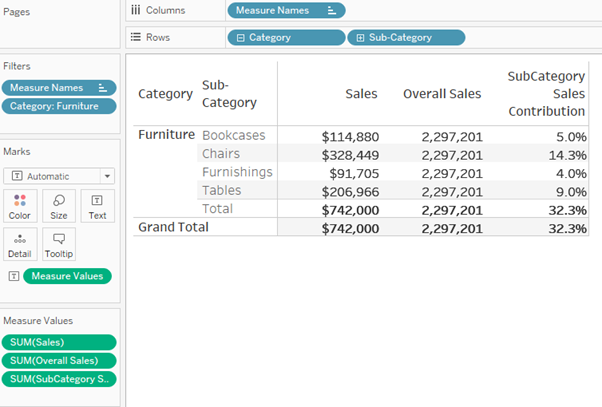Image resolution: width=602 pixels, height=407 pixels.
Task: Select the SUM(SubCategory S.. pill
Action: (x=59, y=379)
